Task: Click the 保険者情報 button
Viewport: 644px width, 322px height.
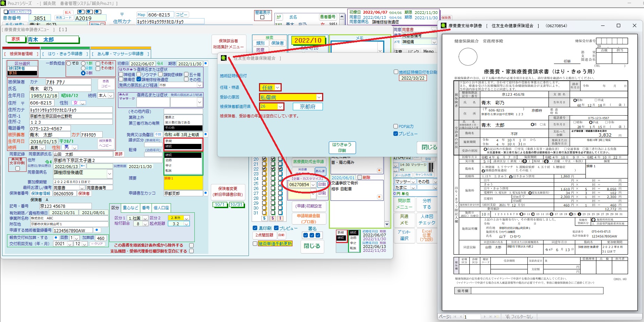Action: tap(40, 193)
